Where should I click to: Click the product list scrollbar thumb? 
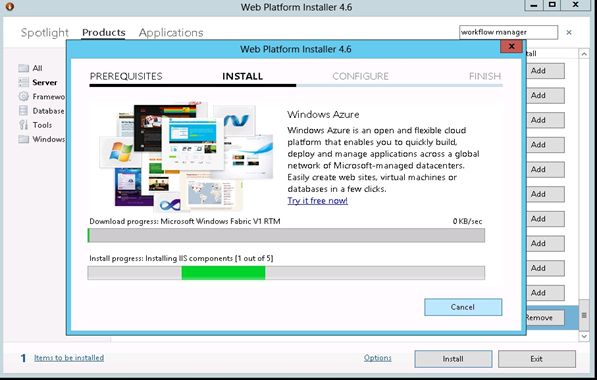coord(584,315)
